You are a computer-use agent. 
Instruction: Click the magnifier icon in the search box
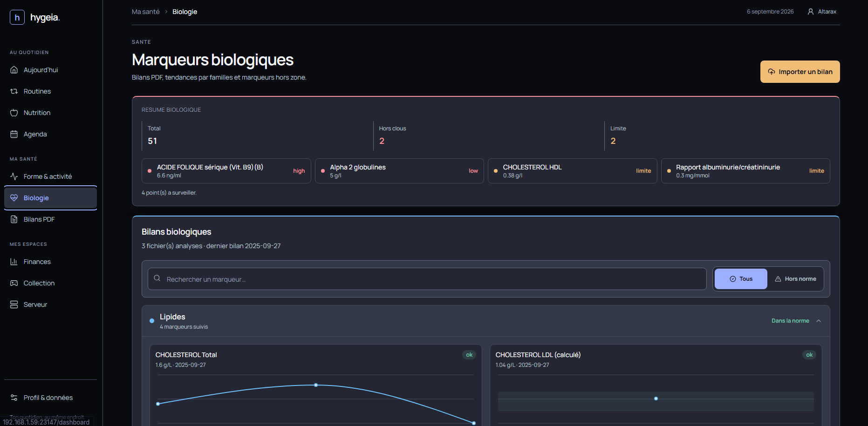click(x=157, y=278)
